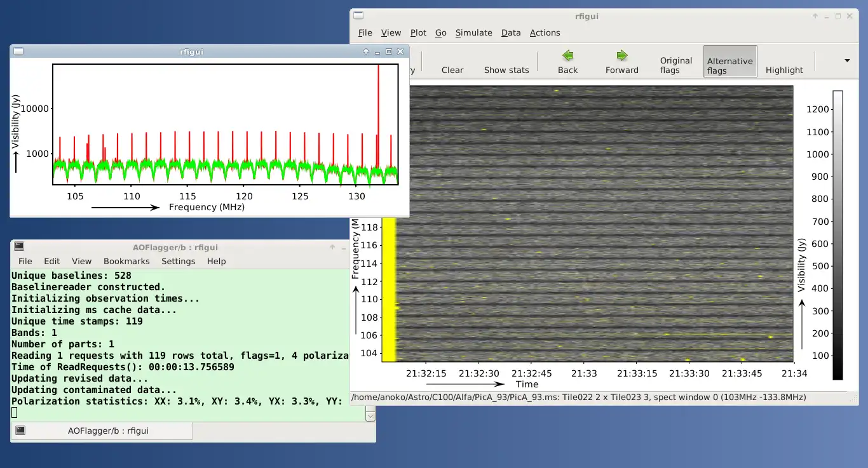Click window menu icon of main rfigui window
868x468 pixels.
358,17
